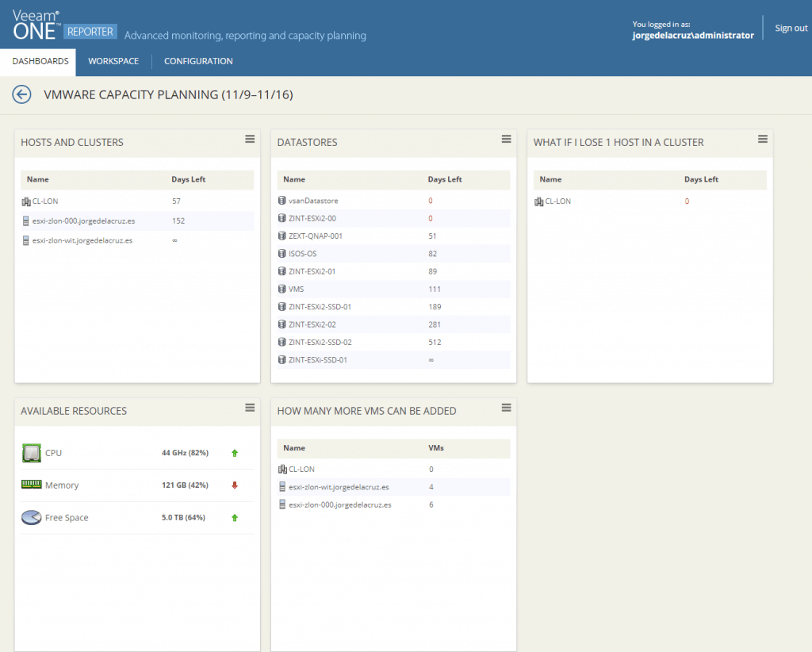The width and height of the screenshot is (812, 652).
Task: Click the ISOS-OS datastore icon
Action: 282,254
